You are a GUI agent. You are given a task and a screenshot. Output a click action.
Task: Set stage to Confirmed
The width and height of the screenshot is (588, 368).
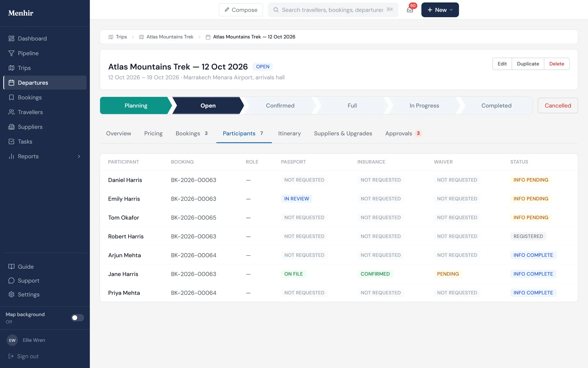click(280, 106)
